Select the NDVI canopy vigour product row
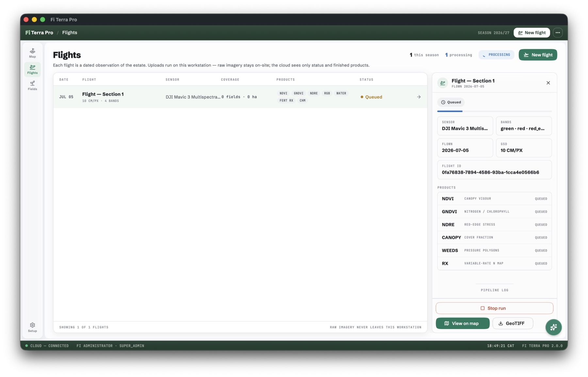 [x=494, y=199]
